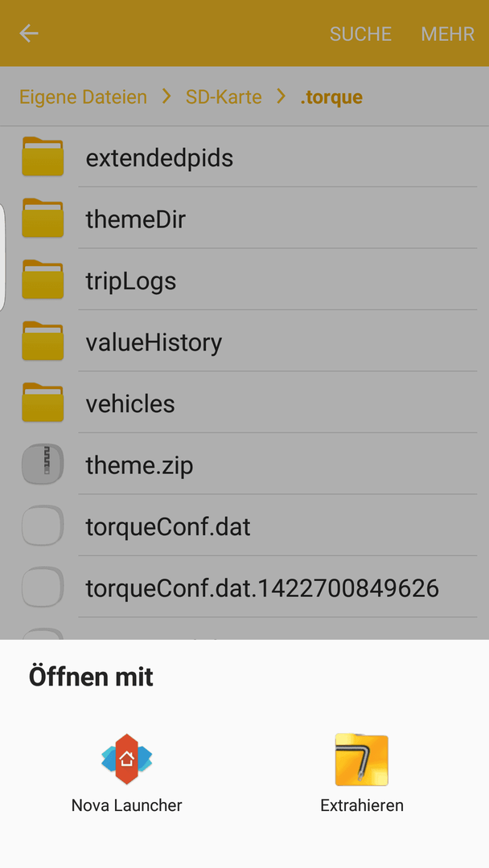Open the extendedpids folder icon
The image size is (489, 868).
pos(43,157)
